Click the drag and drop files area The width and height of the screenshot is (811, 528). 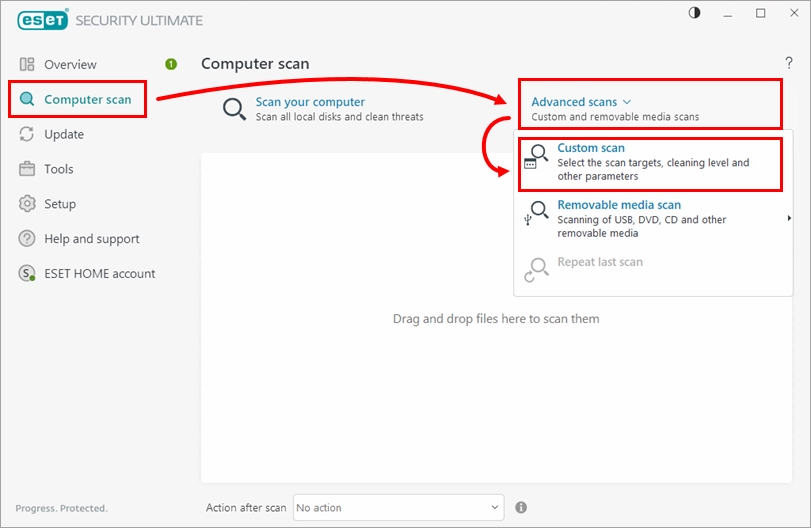click(495, 319)
